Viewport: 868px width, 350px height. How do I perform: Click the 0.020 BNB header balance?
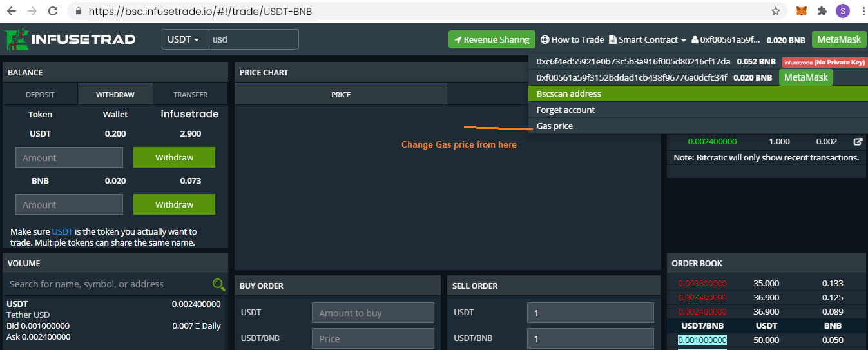click(786, 40)
